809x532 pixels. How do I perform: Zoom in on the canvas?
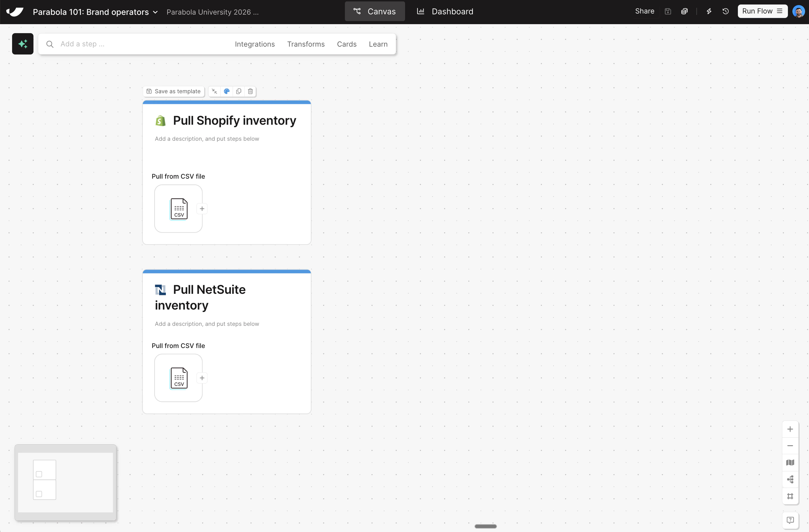click(790, 429)
